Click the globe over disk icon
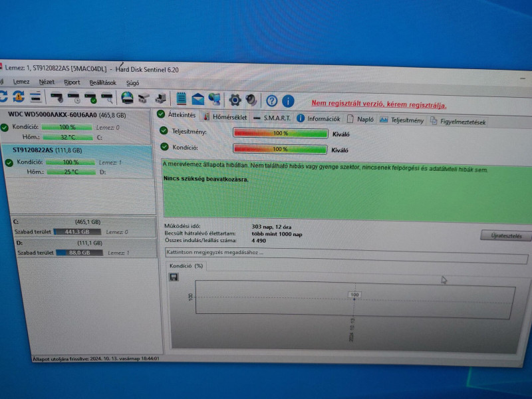Image resolution: width=532 pixels, height=399 pixels. point(127,98)
